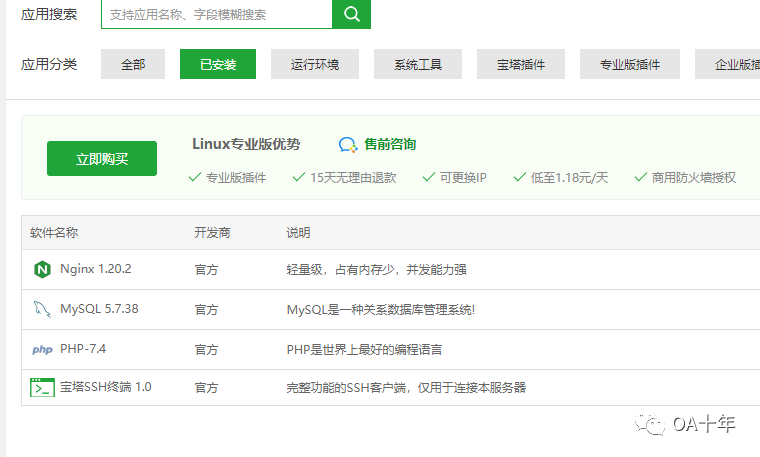
Task: Click the 说明 column header
Action: pos(298,233)
